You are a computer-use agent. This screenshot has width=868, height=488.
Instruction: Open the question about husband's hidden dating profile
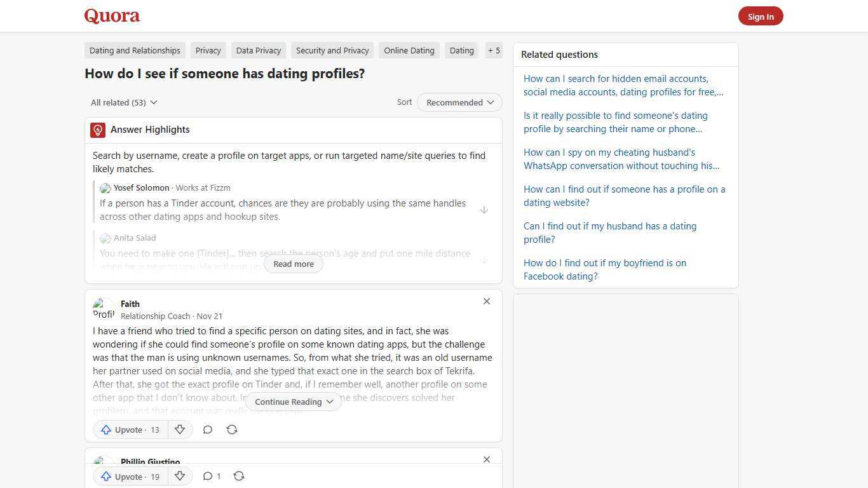(x=609, y=233)
